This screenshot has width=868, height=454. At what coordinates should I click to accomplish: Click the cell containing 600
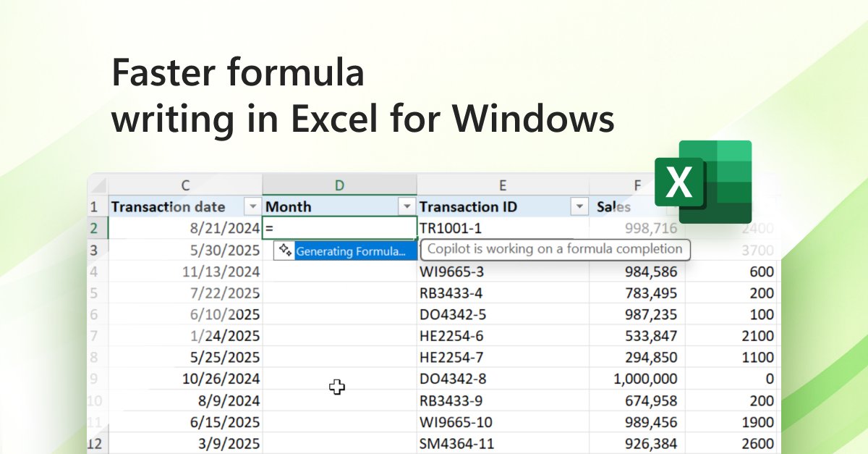pyautogui.click(x=732, y=272)
